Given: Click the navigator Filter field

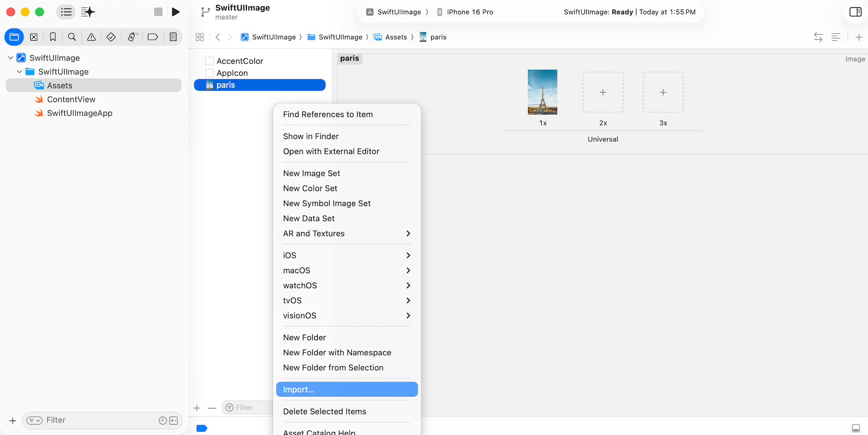Looking at the screenshot, I should 90,420.
